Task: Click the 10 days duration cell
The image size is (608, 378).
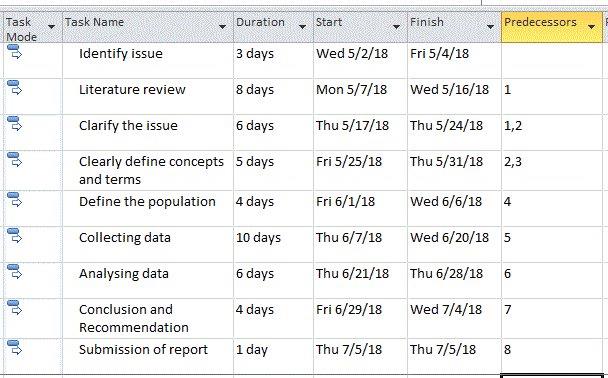Action: click(273, 245)
